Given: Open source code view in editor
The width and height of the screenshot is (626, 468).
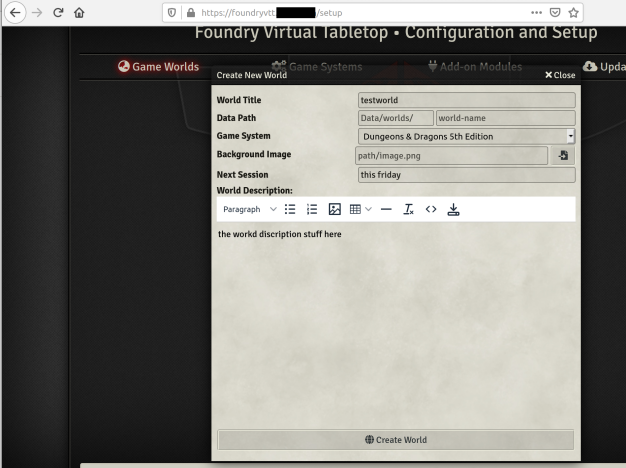Looking at the screenshot, I should [431, 209].
